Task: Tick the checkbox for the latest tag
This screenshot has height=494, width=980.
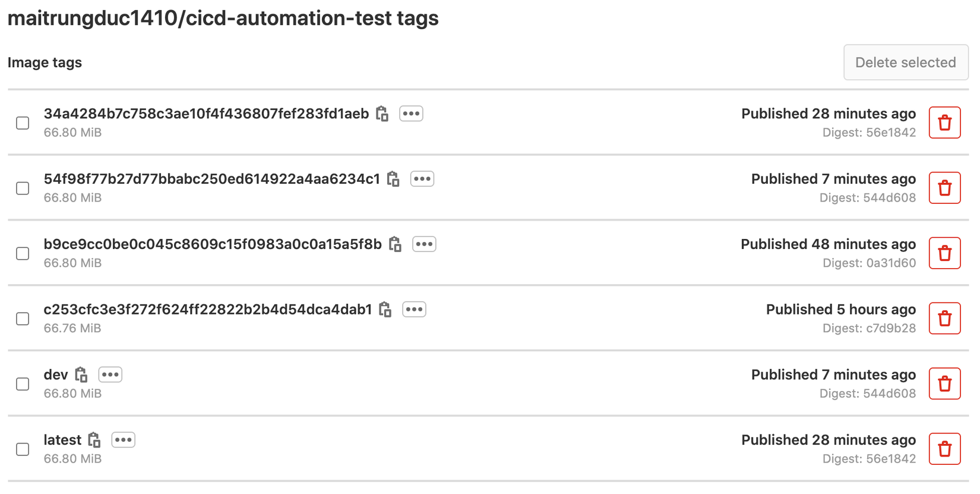Action: pos(23,449)
